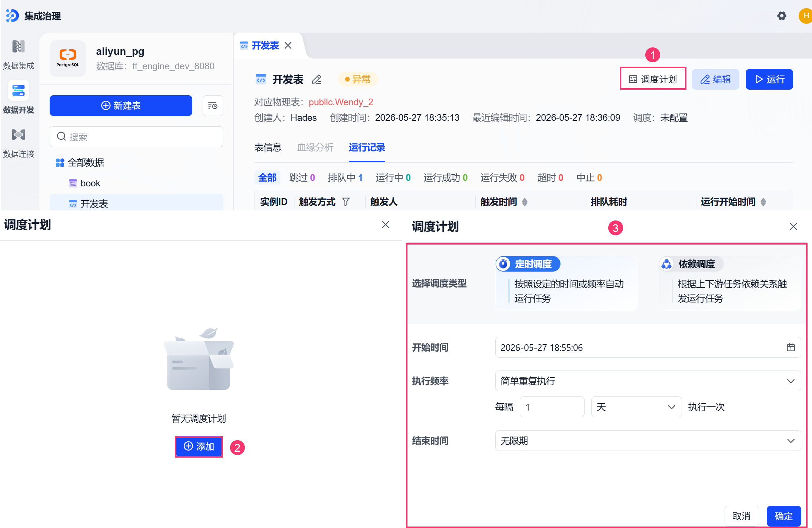Close the empty 调度计划 panel
The image size is (812, 528).
click(386, 225)
